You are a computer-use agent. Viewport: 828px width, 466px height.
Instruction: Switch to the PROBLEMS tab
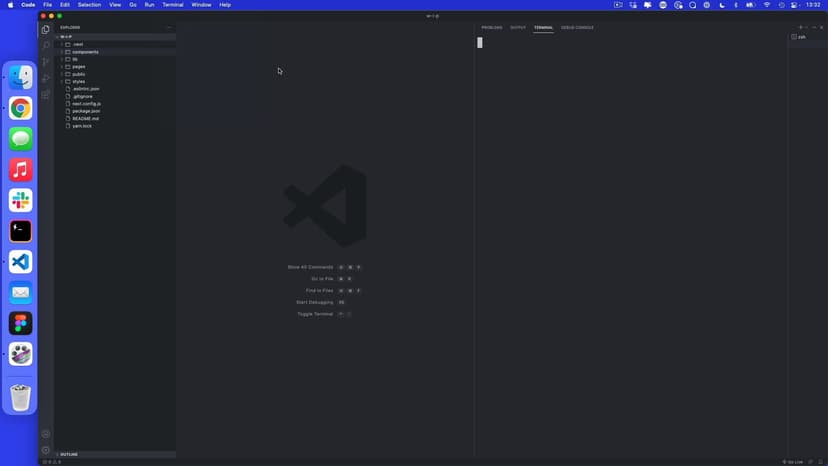(x=492, y=28)
